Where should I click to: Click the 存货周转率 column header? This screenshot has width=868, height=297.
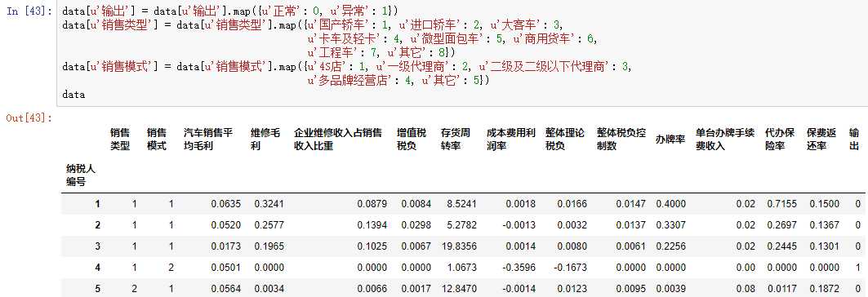(x=456, y=140)
